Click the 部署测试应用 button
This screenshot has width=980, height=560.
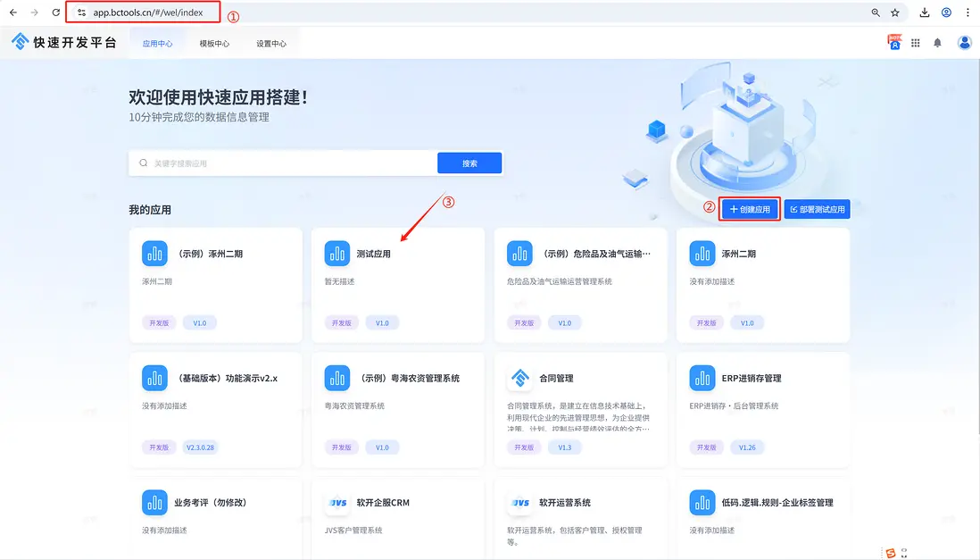(817, 209)
